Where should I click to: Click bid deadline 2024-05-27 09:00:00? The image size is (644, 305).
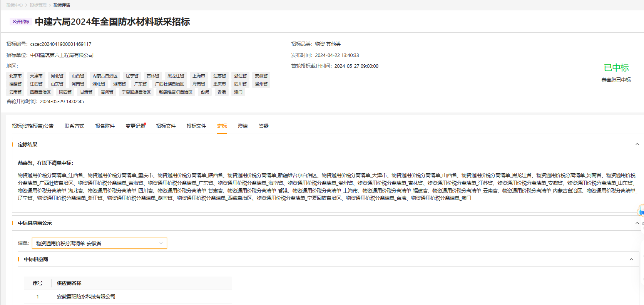tap(356, 66)
